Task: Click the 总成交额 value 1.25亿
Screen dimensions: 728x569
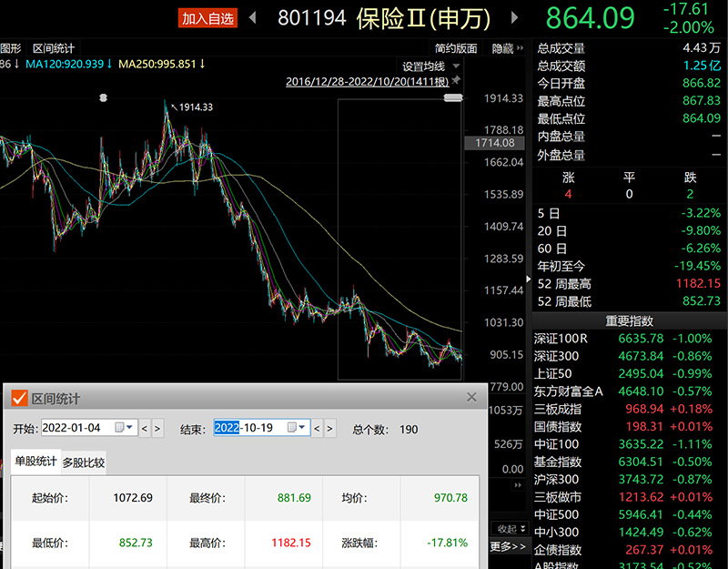Action: [702, 66]
